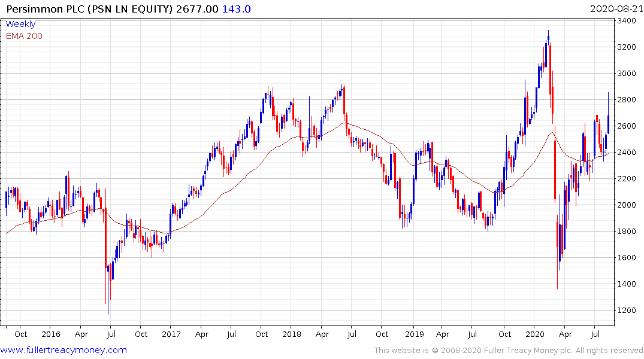644x359 pixels.
Task: Click the 2017 year axis label
Action: click(171, 334)
